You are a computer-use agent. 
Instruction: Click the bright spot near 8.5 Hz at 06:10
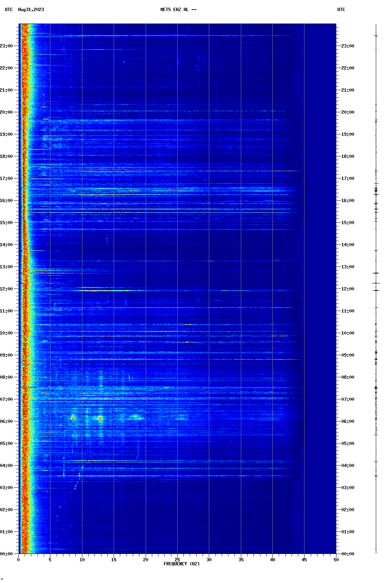(x=73, y=417)
